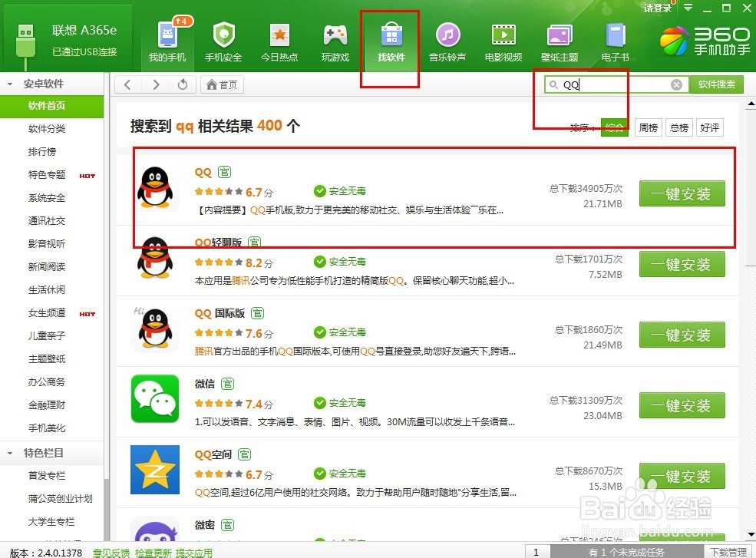Select 办公商务 category

(x=47, y=382)
